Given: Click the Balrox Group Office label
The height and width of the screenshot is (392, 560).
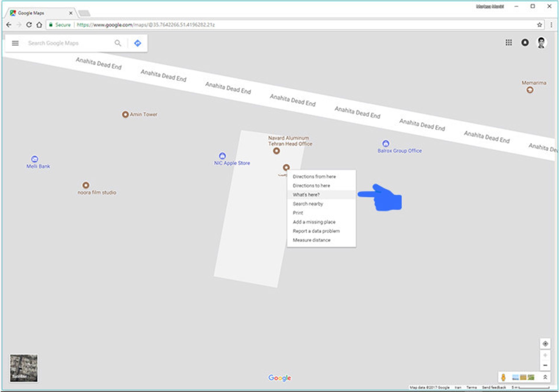Looking at the screenshot, I should pyautogui.click(x=400, y=151).
